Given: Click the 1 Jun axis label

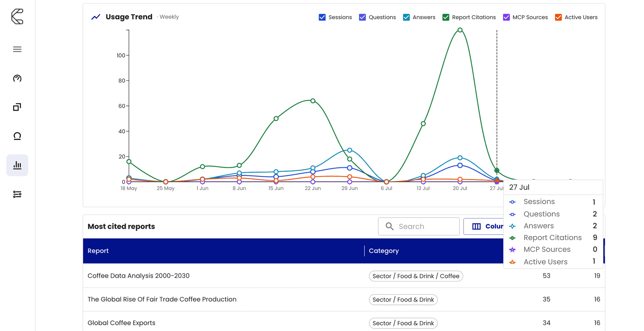Looking at the screenshot, I should (x=202, y=188).
